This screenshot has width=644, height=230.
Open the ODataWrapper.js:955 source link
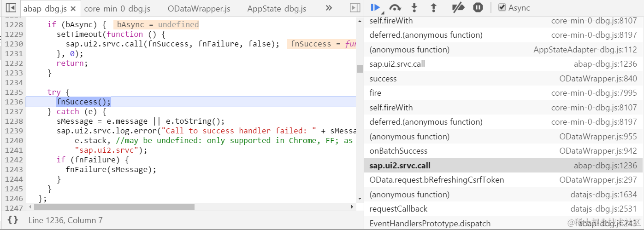pyautogui.click(x=598, y=137)
